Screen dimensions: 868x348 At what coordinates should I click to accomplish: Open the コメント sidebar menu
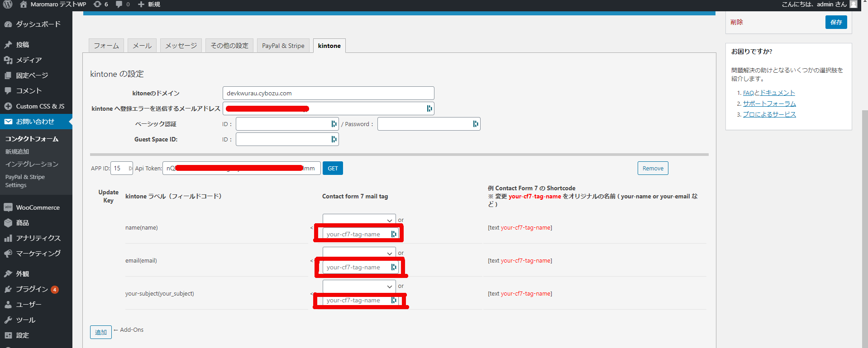pyautogui.click(x=36, y=91)
